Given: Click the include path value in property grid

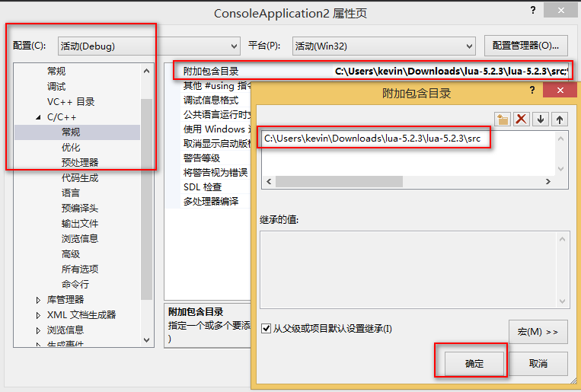Looking at the screenshot, I should coord(452,71).
